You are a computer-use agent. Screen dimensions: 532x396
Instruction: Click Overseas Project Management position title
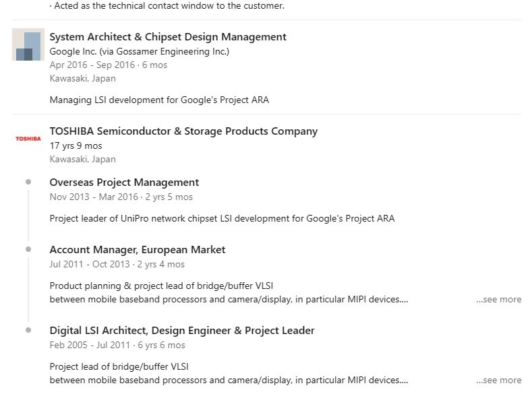pos(124,183)
